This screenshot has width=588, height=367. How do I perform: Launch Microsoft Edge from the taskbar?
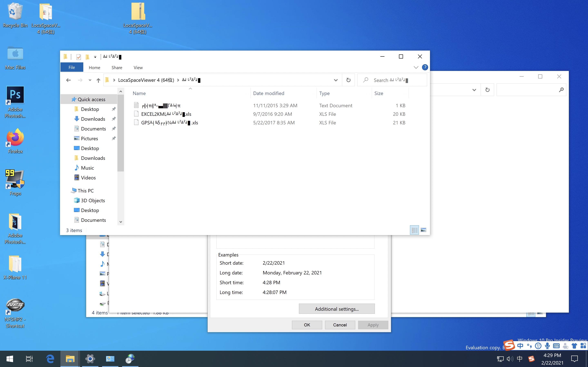pos(50,359)
